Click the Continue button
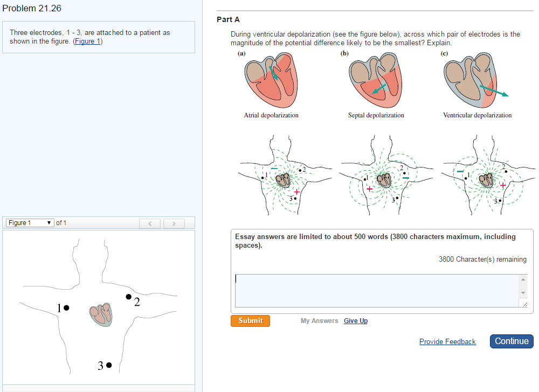 point(511,341)
